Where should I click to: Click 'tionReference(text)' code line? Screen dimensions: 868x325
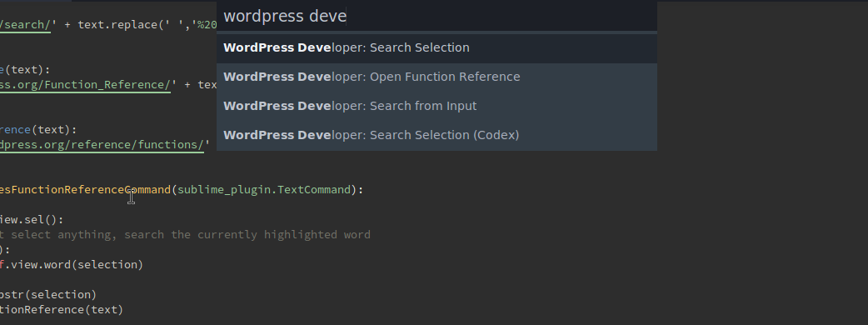click(62, 309)
